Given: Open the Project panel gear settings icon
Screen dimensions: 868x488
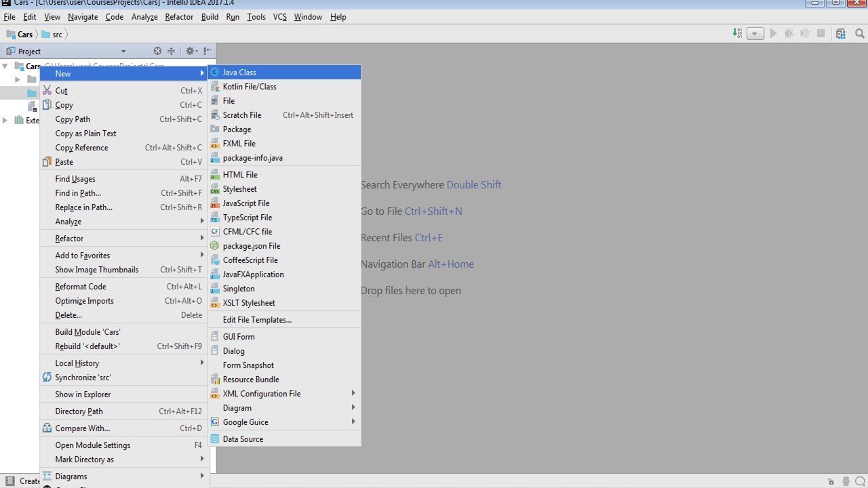Looking at the screenshot, I should click(x=190, y=51).
